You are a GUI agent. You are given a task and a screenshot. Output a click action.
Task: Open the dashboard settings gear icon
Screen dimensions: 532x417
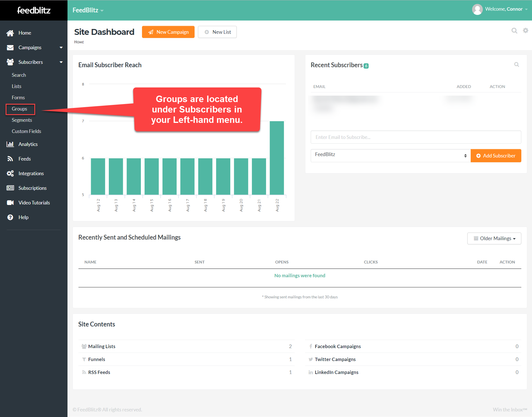526,30
